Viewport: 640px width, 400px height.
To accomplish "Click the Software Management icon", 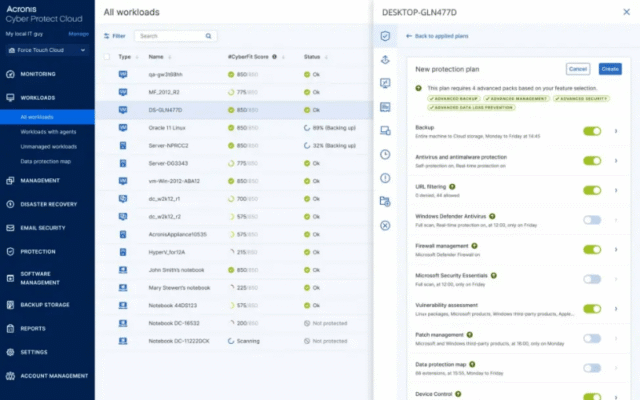I will tap(10, 278).
